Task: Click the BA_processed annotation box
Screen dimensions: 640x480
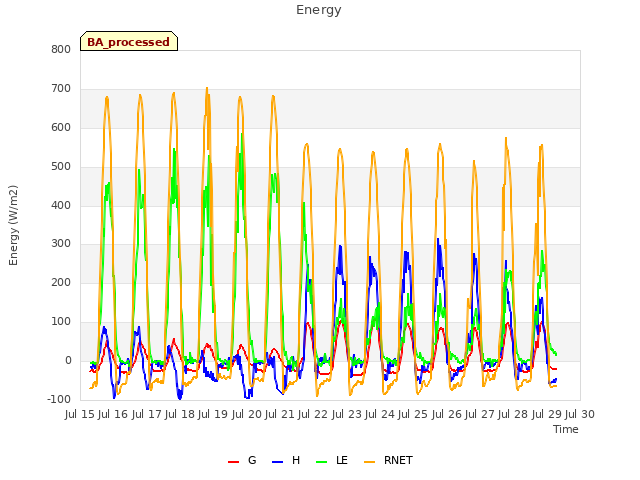Action: (129, 41)
